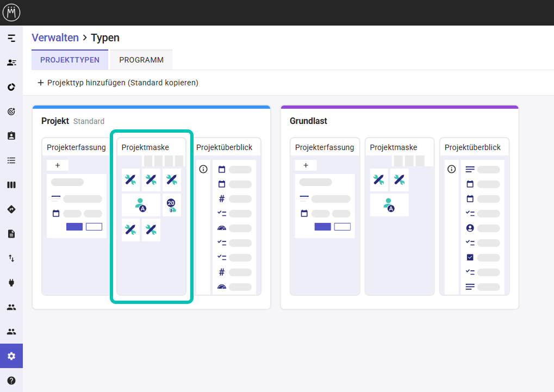Click Projekttyp hinzufügen (Standard kopieren)

click(x=117, y=83)
